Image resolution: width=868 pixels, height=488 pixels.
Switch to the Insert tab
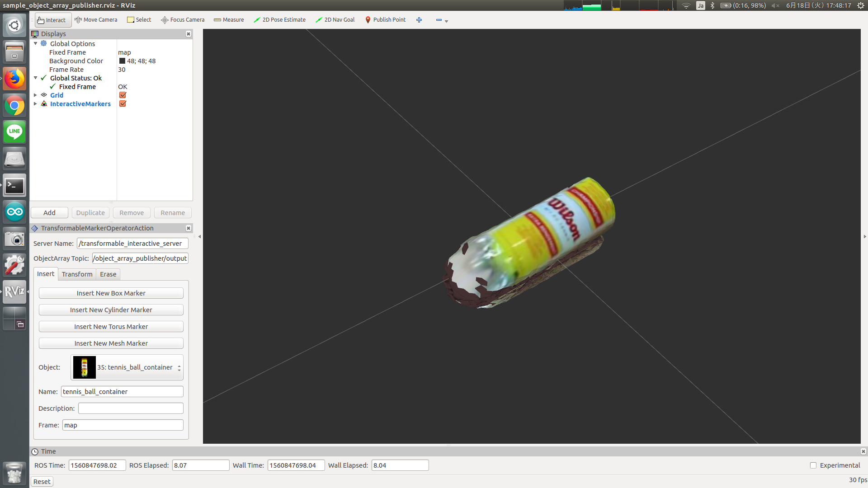(46, 274)
